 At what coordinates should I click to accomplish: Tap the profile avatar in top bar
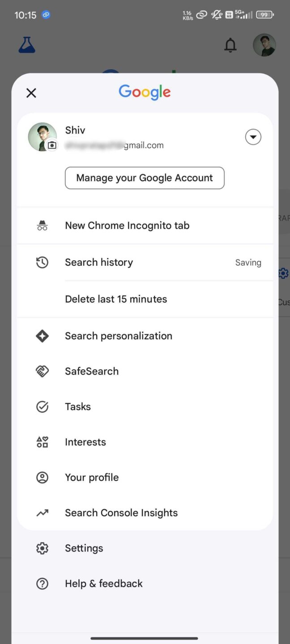click(264, 45)
